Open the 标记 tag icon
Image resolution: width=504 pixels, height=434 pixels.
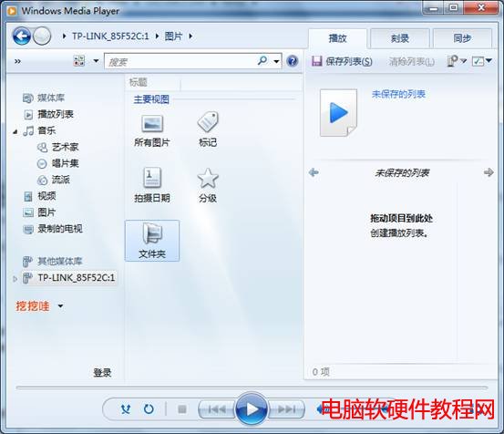point(208,122)
